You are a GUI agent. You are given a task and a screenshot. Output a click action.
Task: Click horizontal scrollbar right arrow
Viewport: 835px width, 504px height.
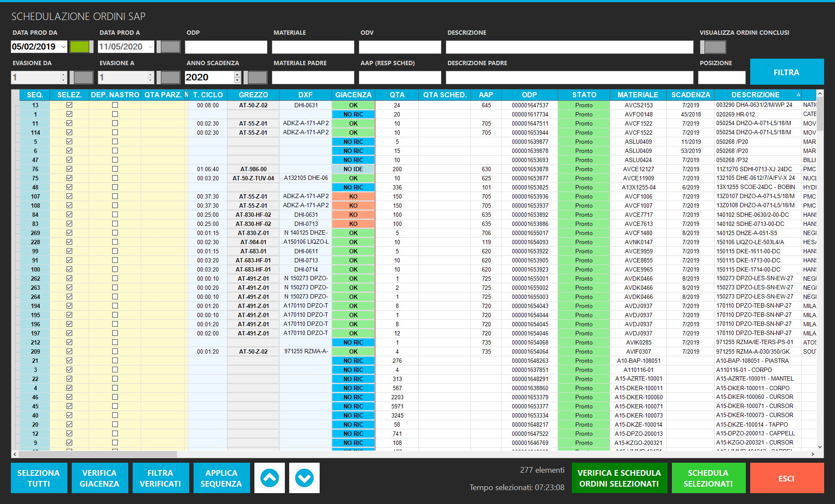(x=813, y=454)
